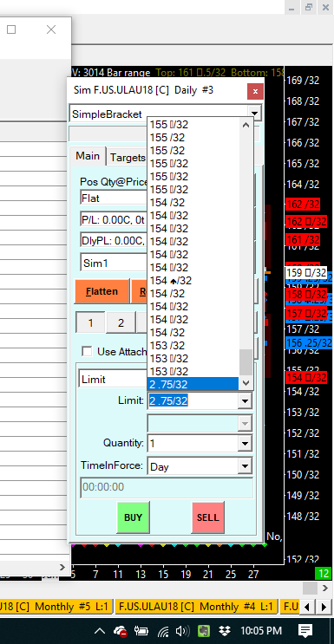Select 154 ♠/32 in the price list
334x644 pixels.
(193, 281)
